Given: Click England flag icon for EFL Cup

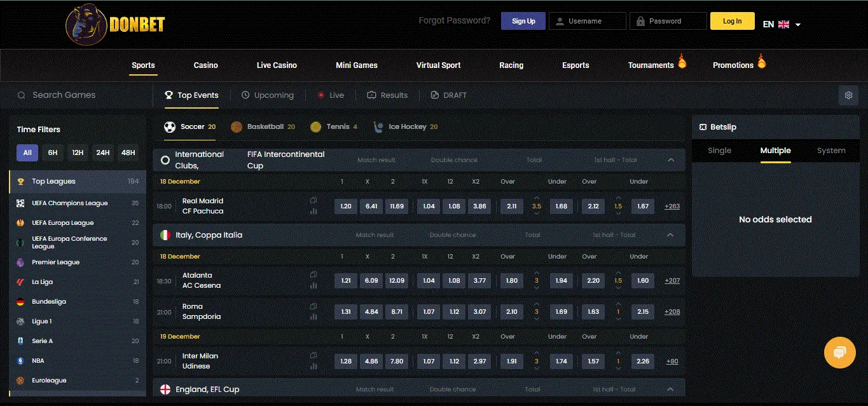Looking at the screenshot, I should coord(165,389).
